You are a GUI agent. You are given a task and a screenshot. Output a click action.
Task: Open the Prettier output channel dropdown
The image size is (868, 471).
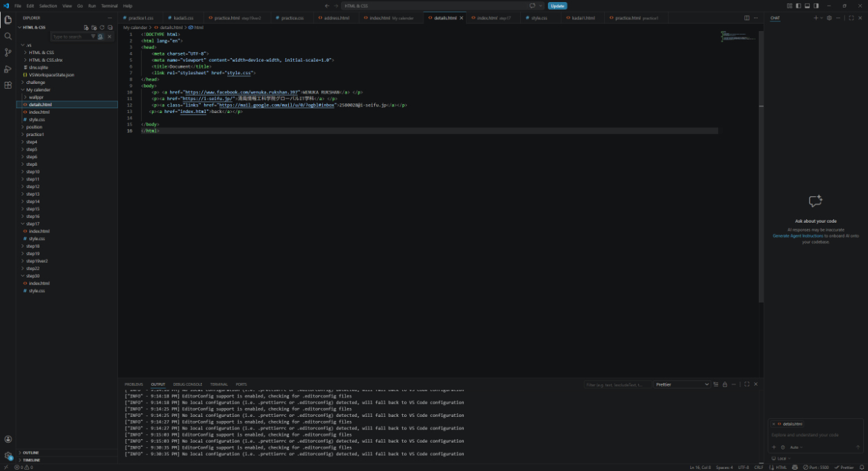[682, 384]
